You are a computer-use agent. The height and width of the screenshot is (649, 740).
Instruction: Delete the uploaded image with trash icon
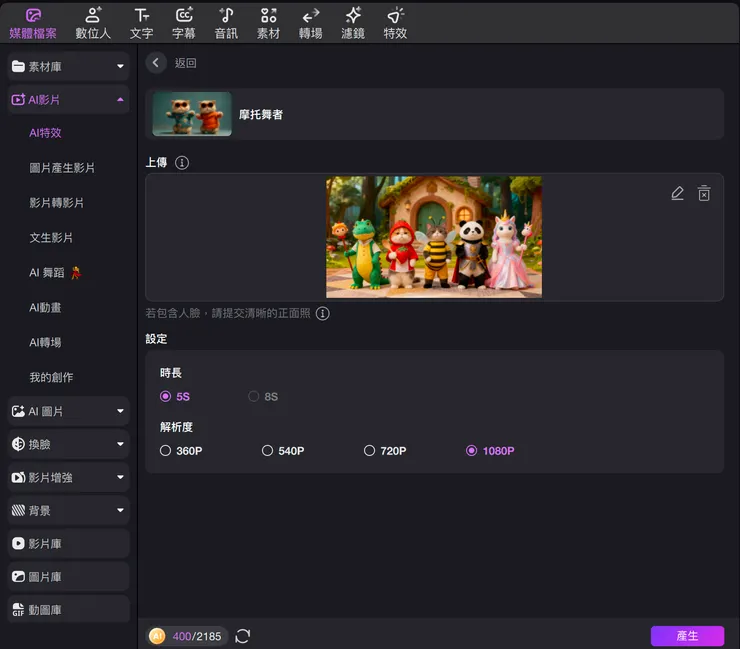point(704,194)
